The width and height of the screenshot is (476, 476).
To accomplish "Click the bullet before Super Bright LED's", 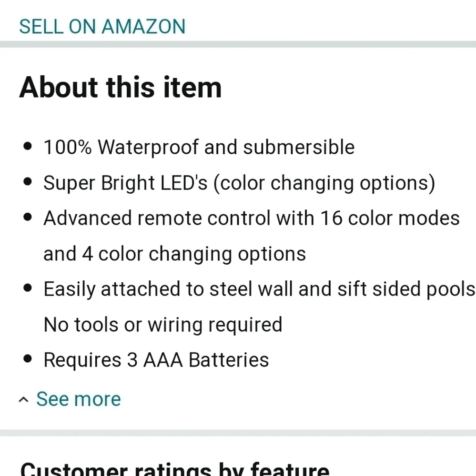I will click(x=28, y=182).
